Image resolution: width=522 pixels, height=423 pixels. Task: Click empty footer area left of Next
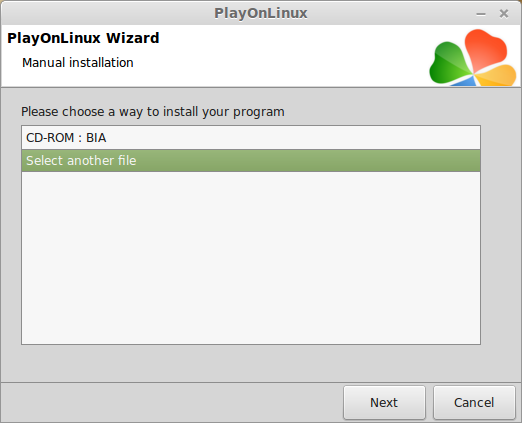click(x=172, y=402)
